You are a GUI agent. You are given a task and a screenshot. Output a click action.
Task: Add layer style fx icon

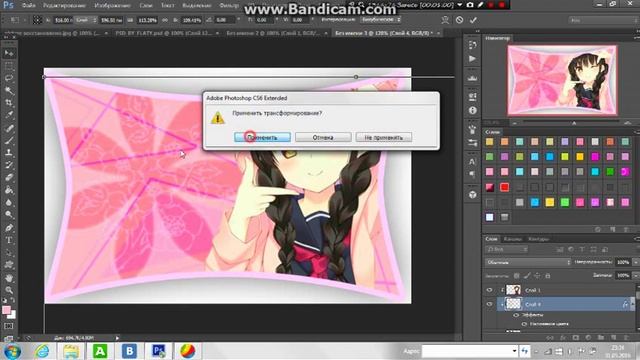563,338
